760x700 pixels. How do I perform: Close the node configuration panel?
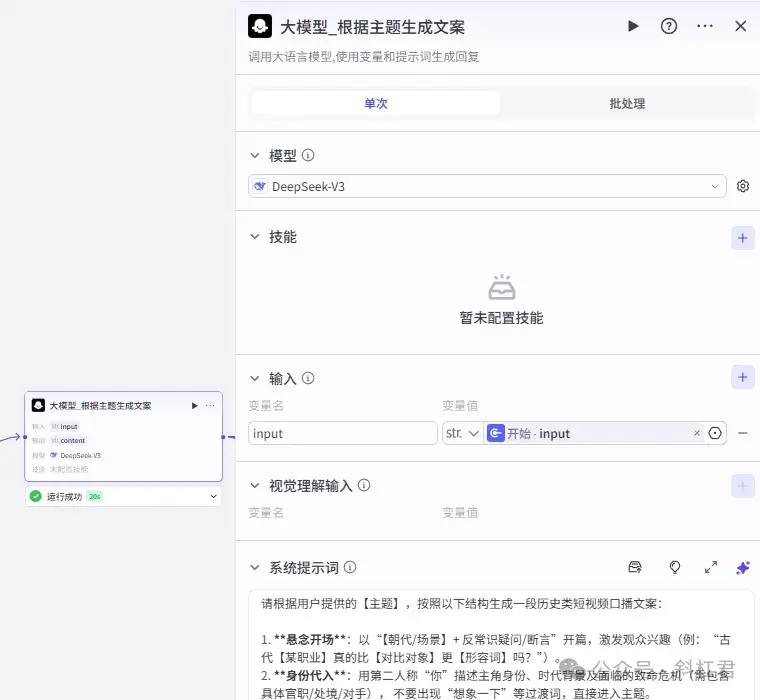[x=741, y=26]
